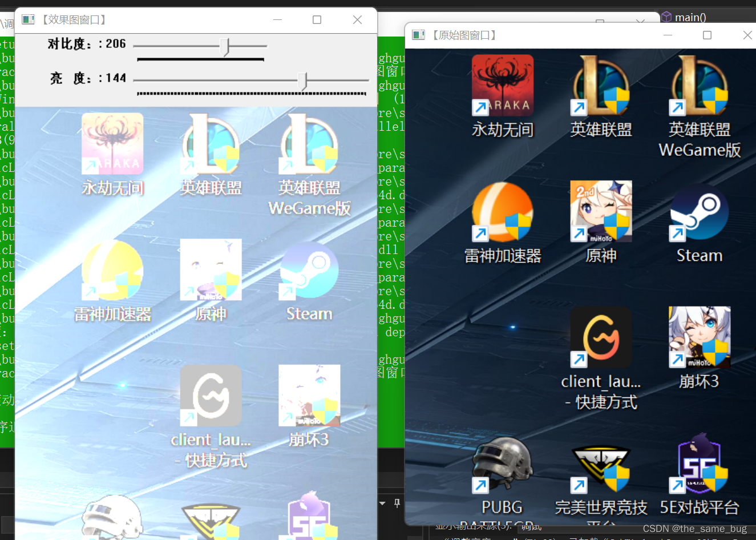
Task: Click the 永劫无间 icon in the effect window
Action: (112, 143)
